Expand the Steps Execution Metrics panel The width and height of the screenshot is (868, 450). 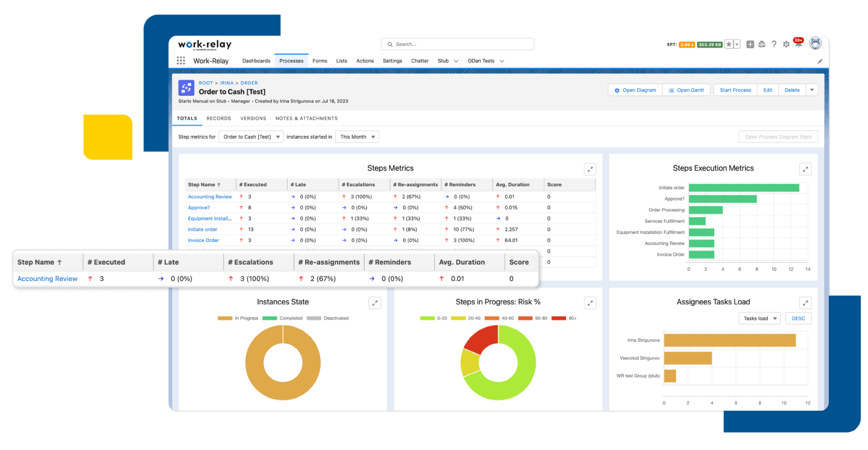(x=805, y=169)
